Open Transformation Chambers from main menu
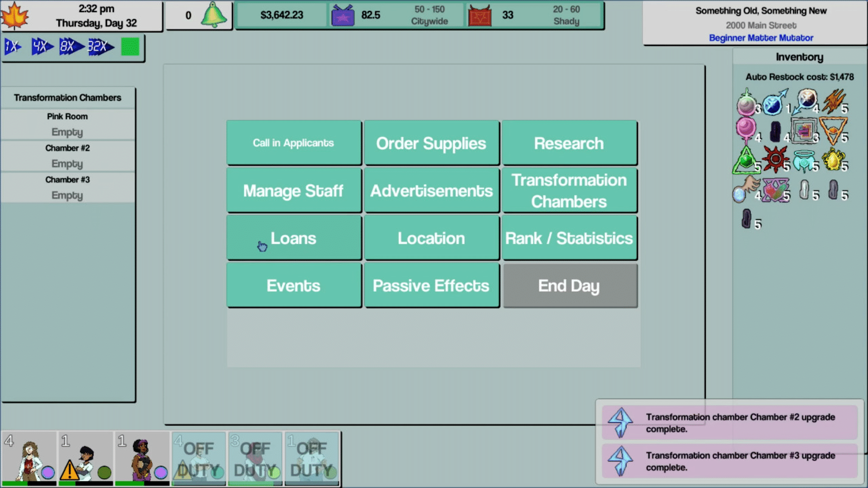This screenshot has height=488, width=868. pyautogui.click(x=569, y=190)
